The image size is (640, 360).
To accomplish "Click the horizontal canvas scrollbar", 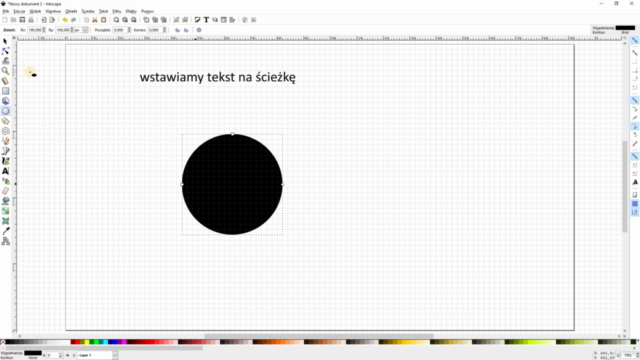I will point(319,336).
